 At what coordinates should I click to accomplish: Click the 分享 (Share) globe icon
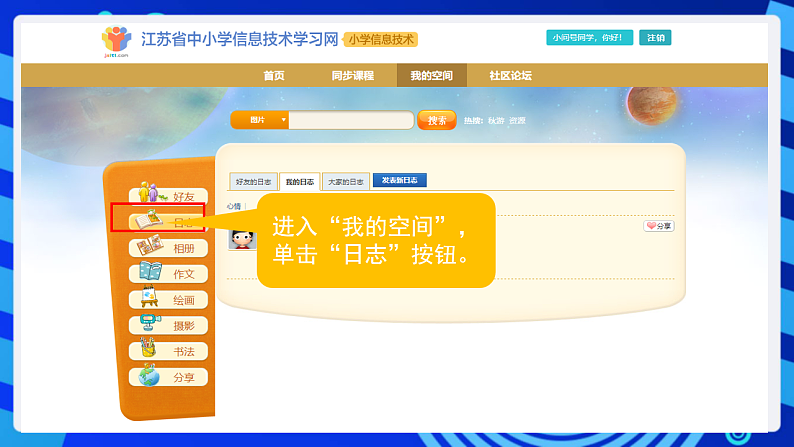pos(150,376)
